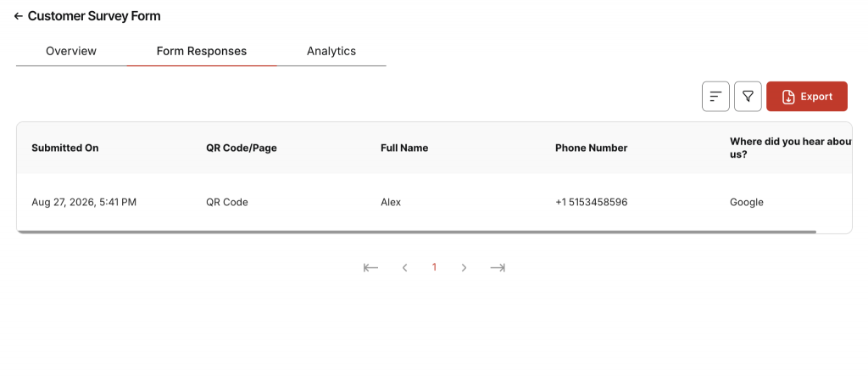Click the horizontal table scrollbar

click(416, 232)
